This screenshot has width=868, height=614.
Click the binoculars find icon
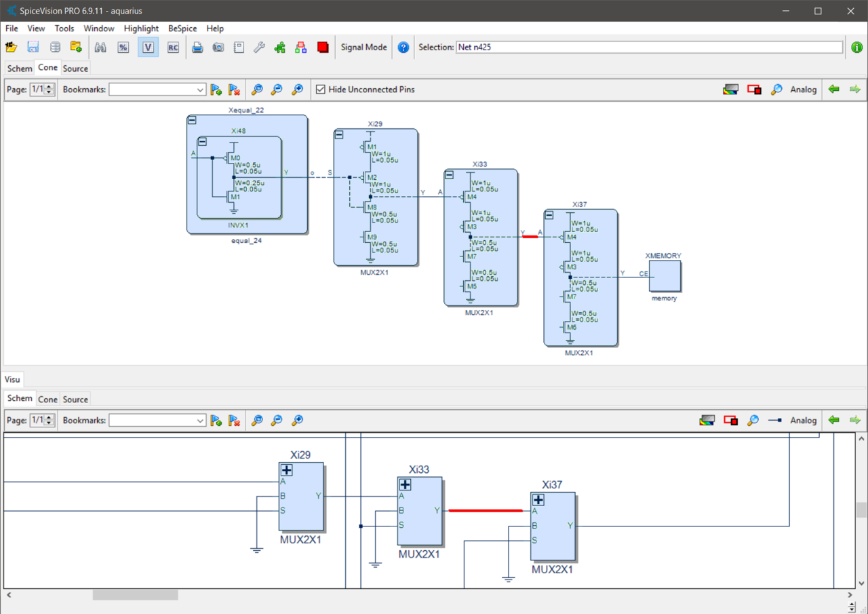click(100, 47)
